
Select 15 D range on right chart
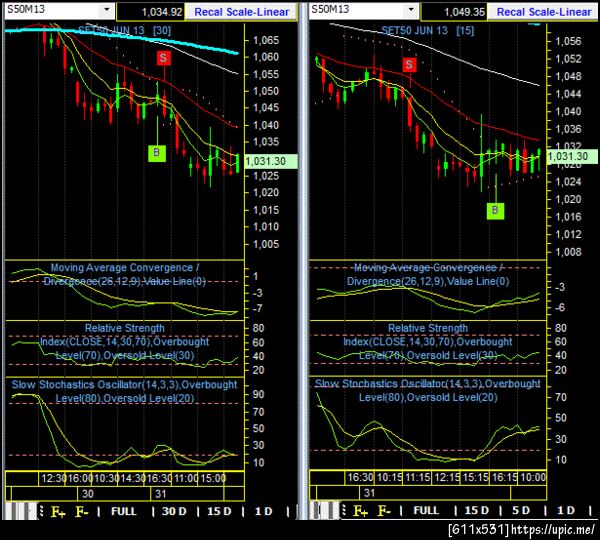coord(477,511)
